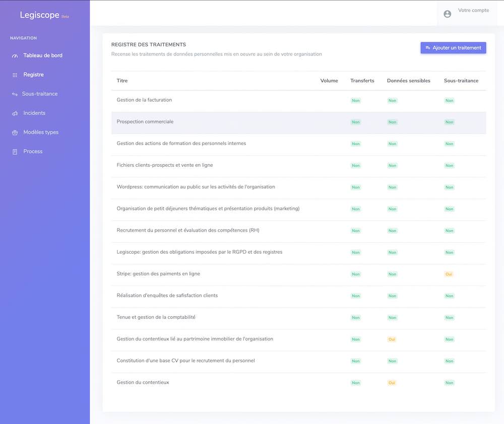Click Oui Sous-traitance badge in Stripe row
The width and height of the screenshot is (504, 424).
pos(449,274)
